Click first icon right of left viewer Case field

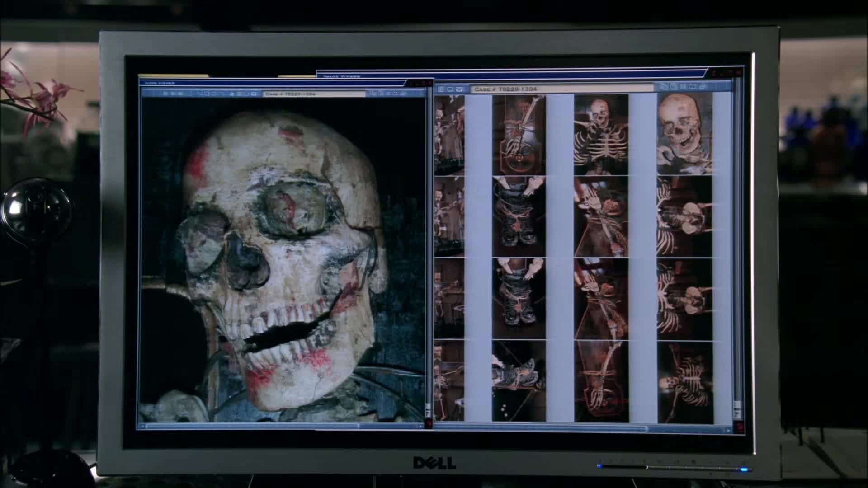click(373, 93)
